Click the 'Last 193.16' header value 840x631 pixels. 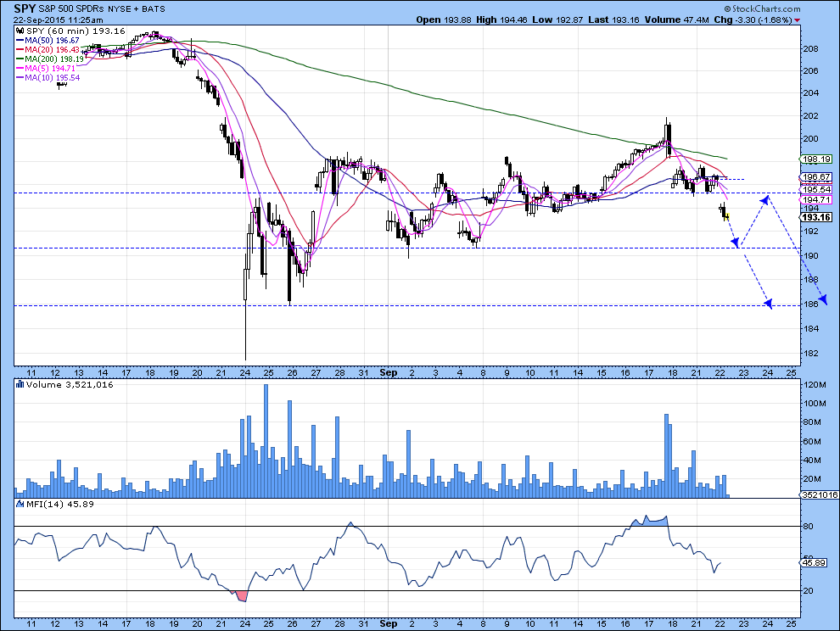(613, 20)
